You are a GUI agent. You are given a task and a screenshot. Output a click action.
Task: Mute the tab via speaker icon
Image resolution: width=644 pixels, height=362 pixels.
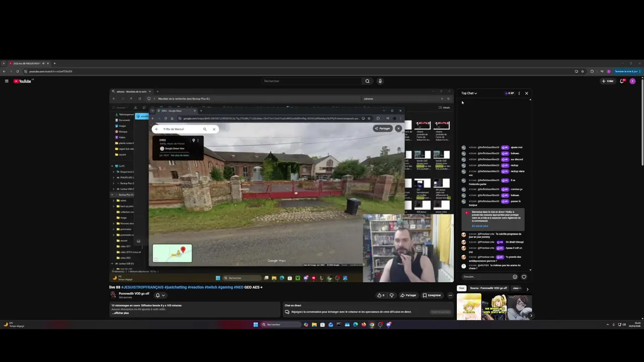point(43,63)
